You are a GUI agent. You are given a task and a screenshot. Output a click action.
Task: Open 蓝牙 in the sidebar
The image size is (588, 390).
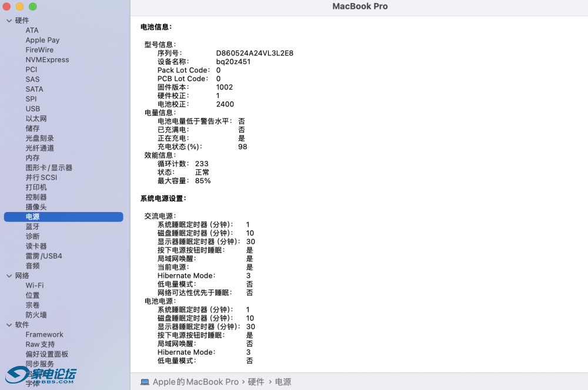32,226
